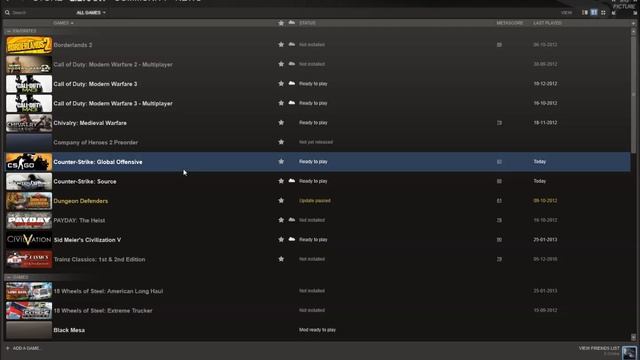This screenshot has height=360, width=640.
Task: Click the favorite star for PAYDAY: The Heist
Action: tap(281, 220)
